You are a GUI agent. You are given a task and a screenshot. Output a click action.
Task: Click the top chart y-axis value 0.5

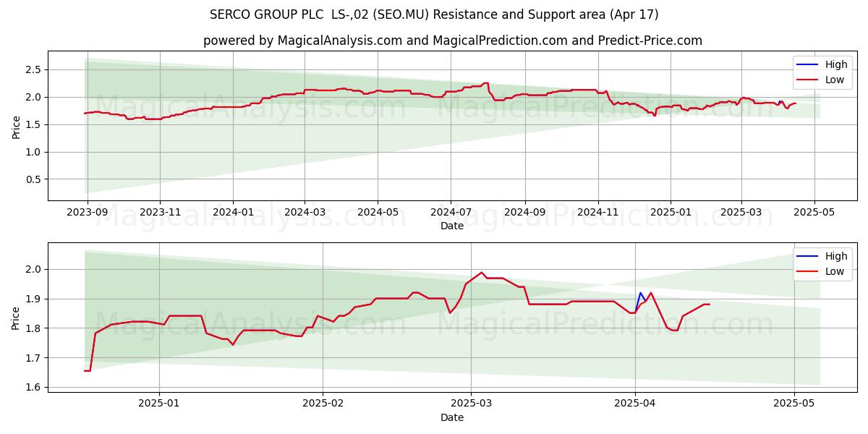click(34, 179)
